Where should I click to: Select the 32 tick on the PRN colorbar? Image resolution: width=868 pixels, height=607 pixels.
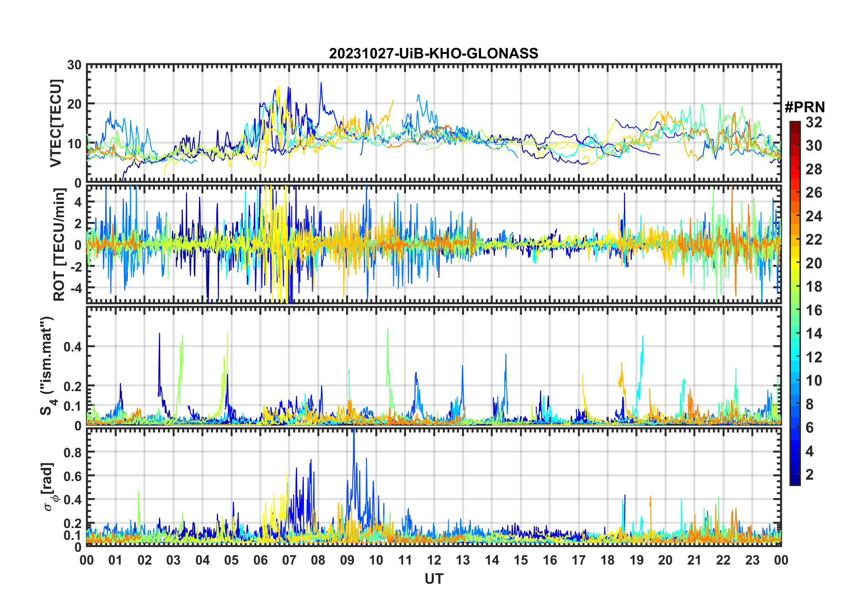click(x=814, y=122)
